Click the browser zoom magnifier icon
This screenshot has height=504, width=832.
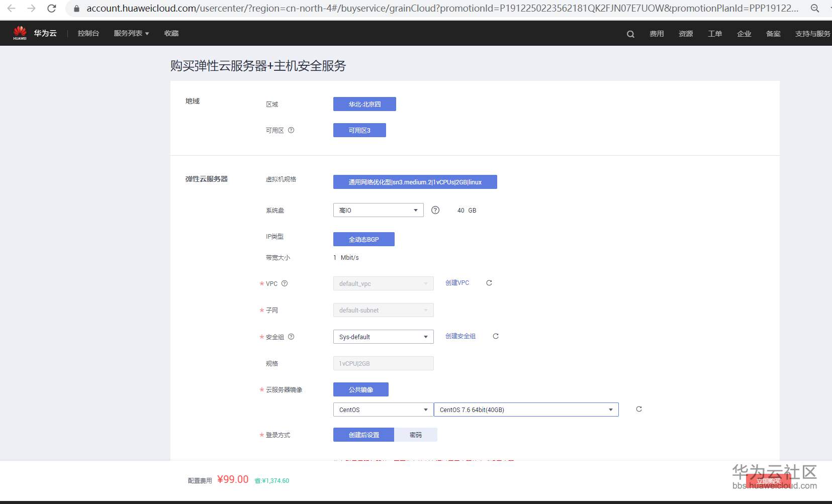point(815,8)
